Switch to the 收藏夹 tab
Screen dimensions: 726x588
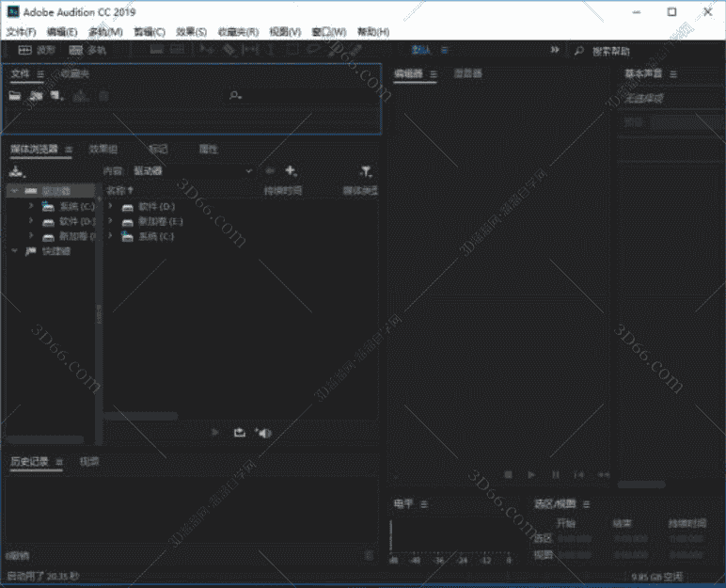74,73
